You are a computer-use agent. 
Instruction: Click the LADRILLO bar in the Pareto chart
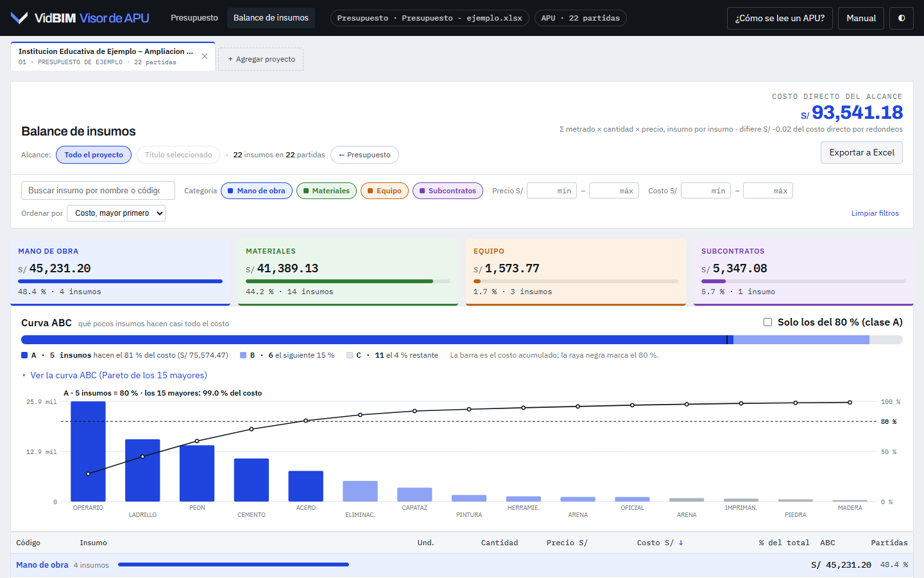142,470
